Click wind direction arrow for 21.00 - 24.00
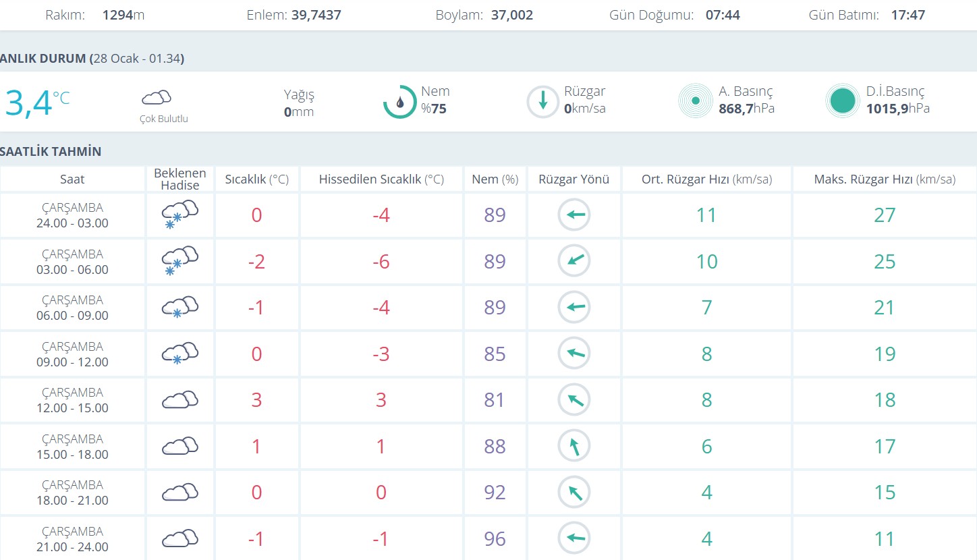The height and width of the screenshot is (560, 977). coord(574,538)
